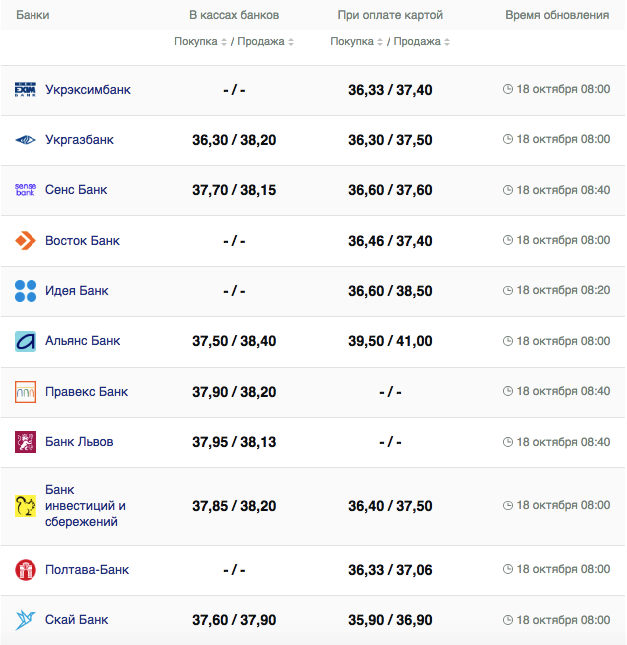The image size is (627, 645).
Task: Open the Банк инвестиций и сбережений link
Action: click(x=85, y=506)
